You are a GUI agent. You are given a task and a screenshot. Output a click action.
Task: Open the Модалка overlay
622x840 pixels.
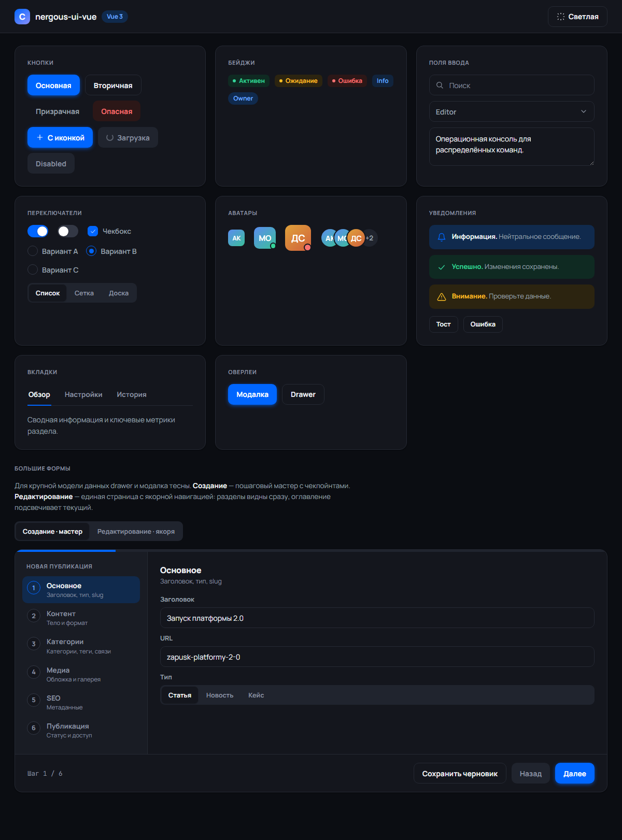252,394
